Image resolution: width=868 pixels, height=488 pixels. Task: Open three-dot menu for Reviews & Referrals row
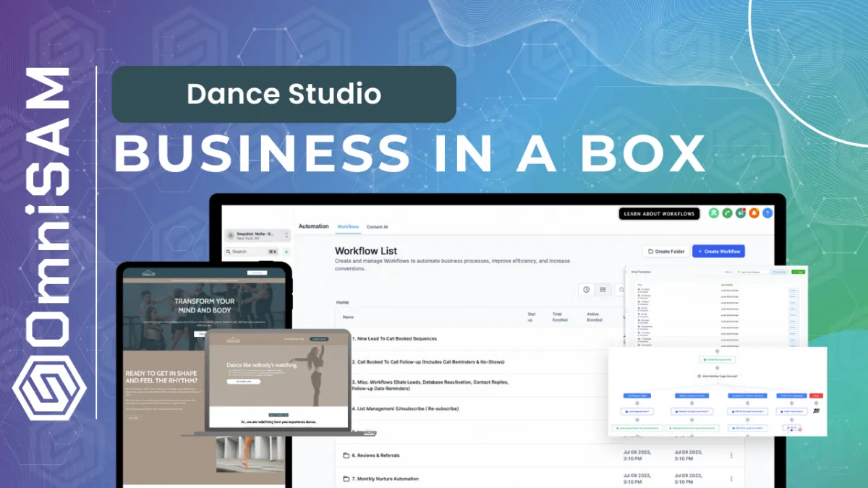(731, 455)
